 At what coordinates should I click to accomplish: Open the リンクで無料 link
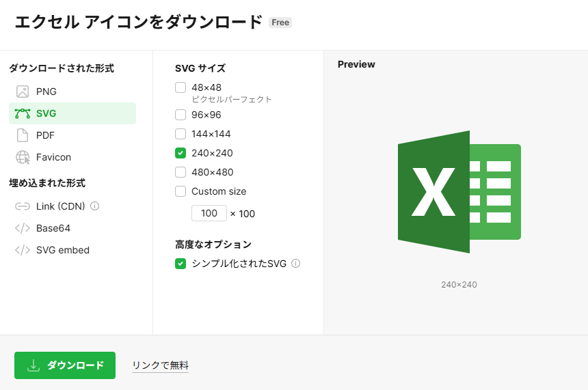point(161,365)
